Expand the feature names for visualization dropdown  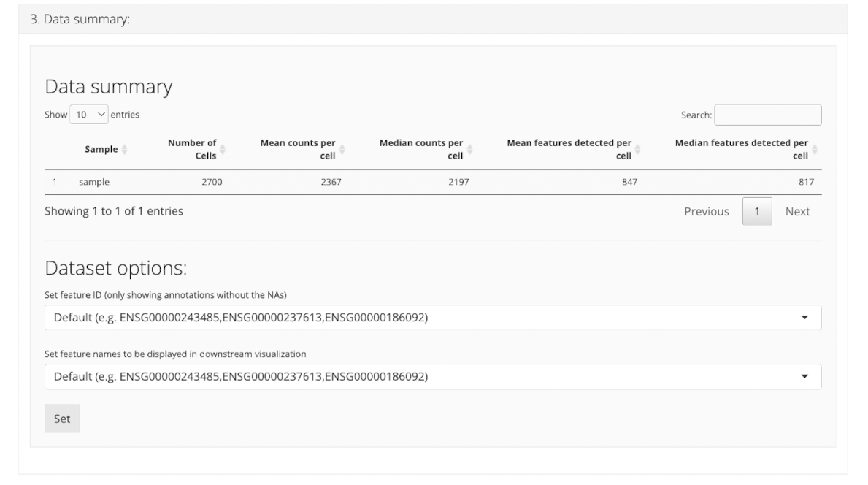tap(432, 377)
